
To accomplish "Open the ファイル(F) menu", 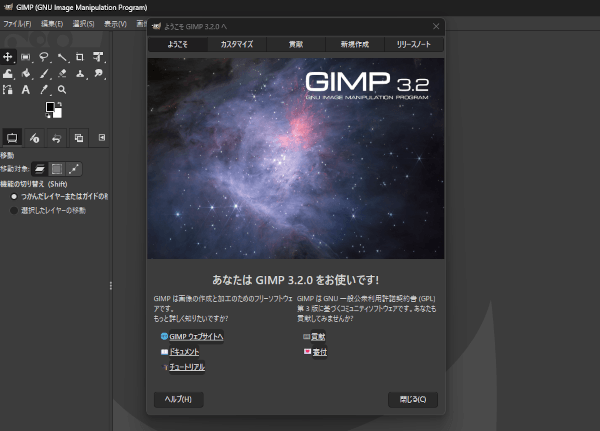I will pos(17,23).
